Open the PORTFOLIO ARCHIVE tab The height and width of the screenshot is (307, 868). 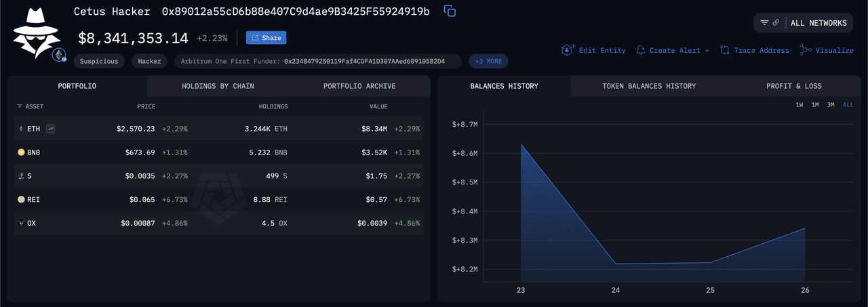point(359,86)
